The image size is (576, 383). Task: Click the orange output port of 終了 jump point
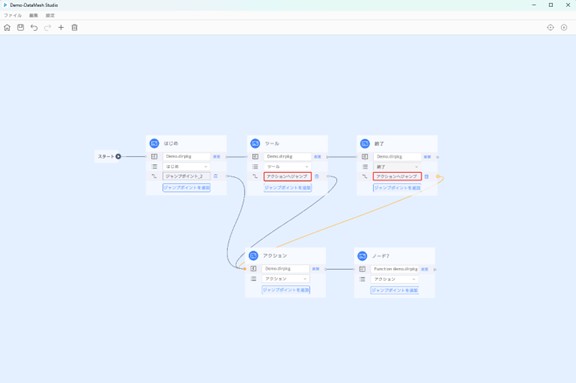(438, 177)
